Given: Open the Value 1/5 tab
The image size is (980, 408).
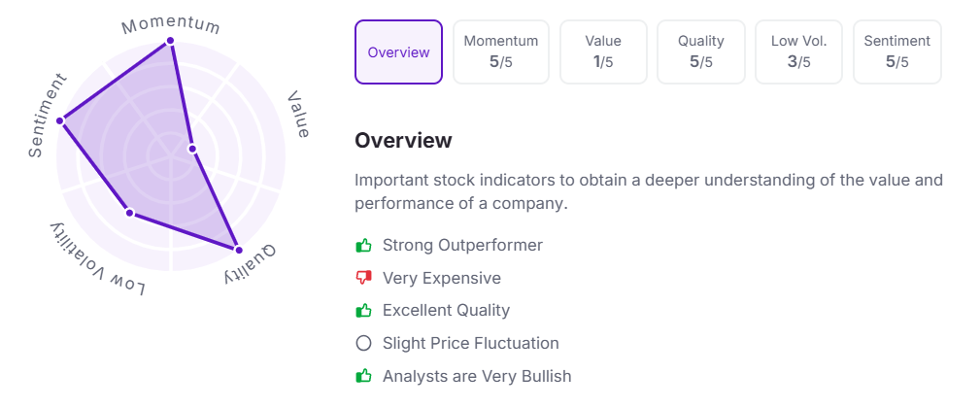Looking at the screenshot, I should click(x=603, y=52).
